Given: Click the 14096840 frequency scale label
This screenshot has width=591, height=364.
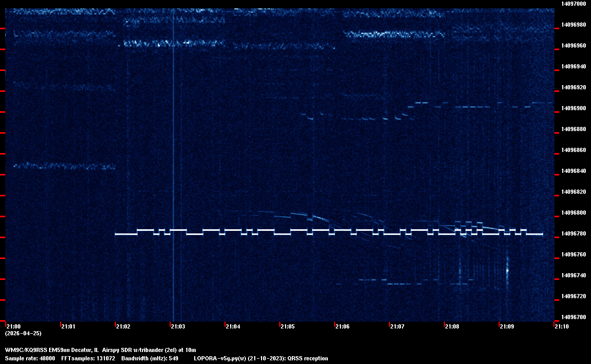Looking at the screenshot, I should 573,171.
